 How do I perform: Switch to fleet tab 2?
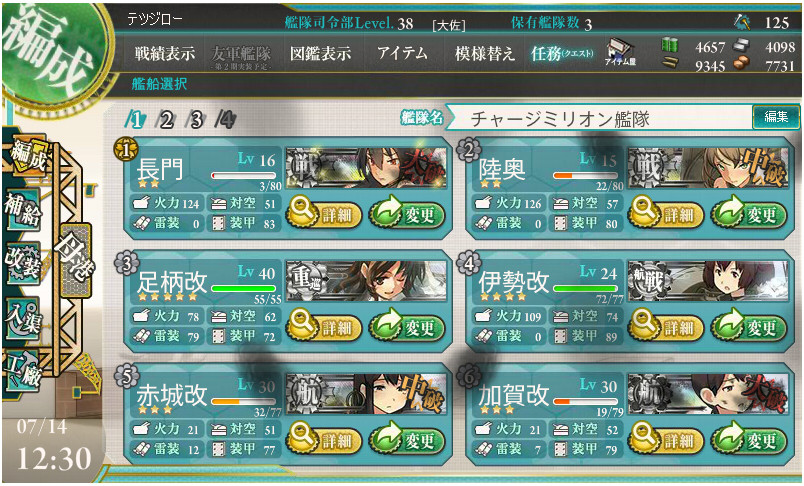tap(165, 120)
